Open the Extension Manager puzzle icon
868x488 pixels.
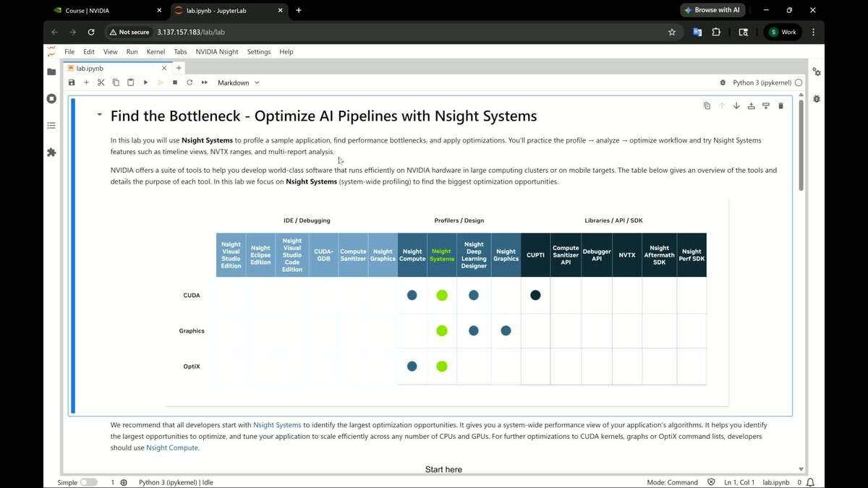(51, 153)
